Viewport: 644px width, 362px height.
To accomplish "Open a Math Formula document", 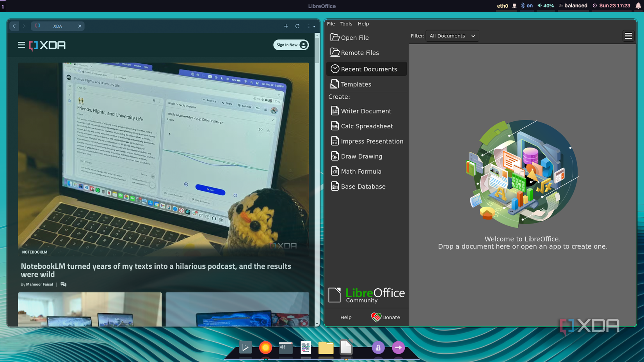I will [x=361, y=171].
